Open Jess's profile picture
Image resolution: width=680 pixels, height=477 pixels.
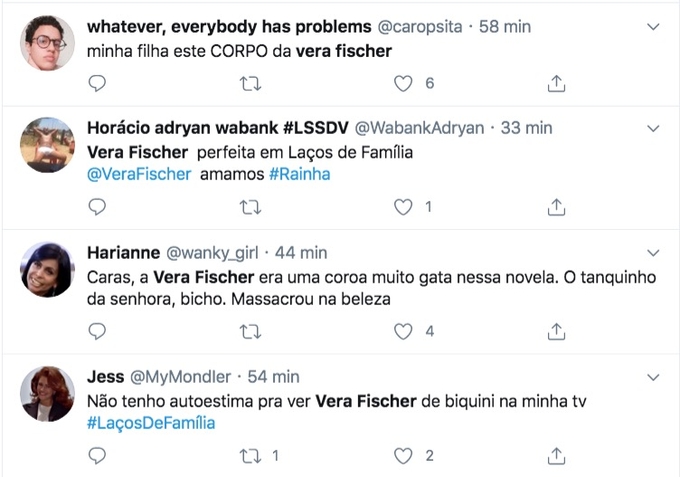coord(47,393)
